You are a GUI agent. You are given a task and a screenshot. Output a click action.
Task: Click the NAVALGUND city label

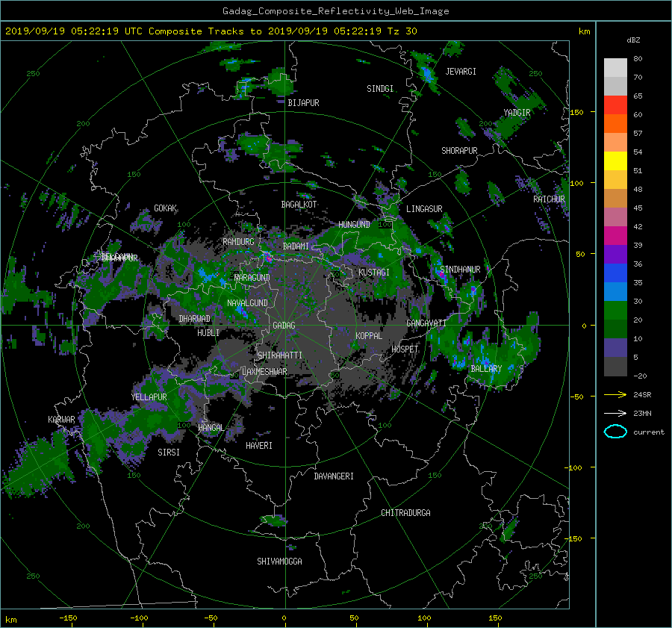tap(247, 303)
